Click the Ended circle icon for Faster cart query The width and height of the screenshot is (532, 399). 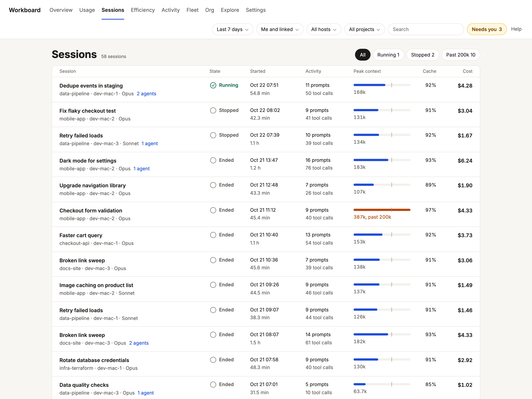[213, 235]
